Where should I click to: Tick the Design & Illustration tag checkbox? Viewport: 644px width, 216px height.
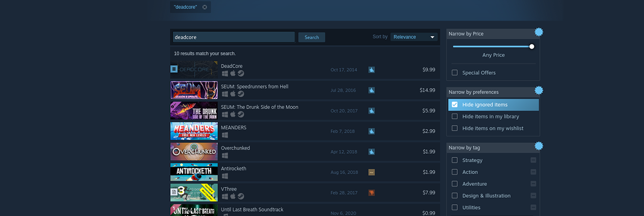click(455, 196)
